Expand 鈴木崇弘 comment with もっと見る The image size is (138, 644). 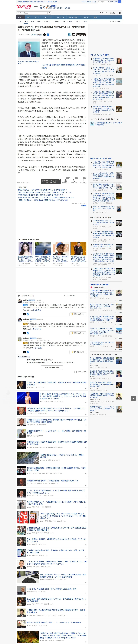coord(39,348)
